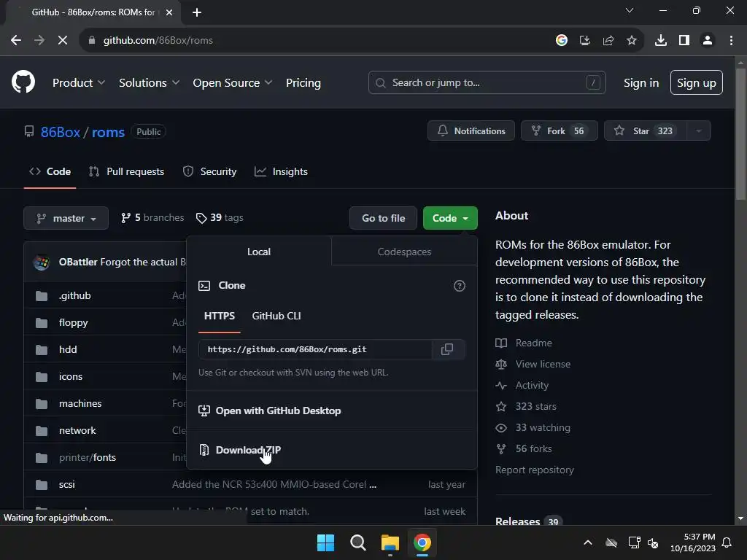Open Windows Start menu
747x560 pixels.
(326, 542)
